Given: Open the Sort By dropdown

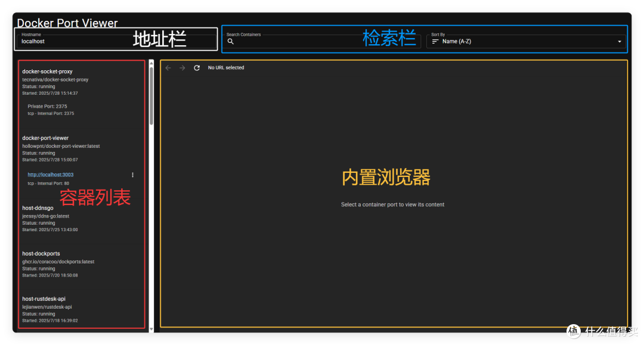Looking at the screenshot, I should (x=619, y=41).
